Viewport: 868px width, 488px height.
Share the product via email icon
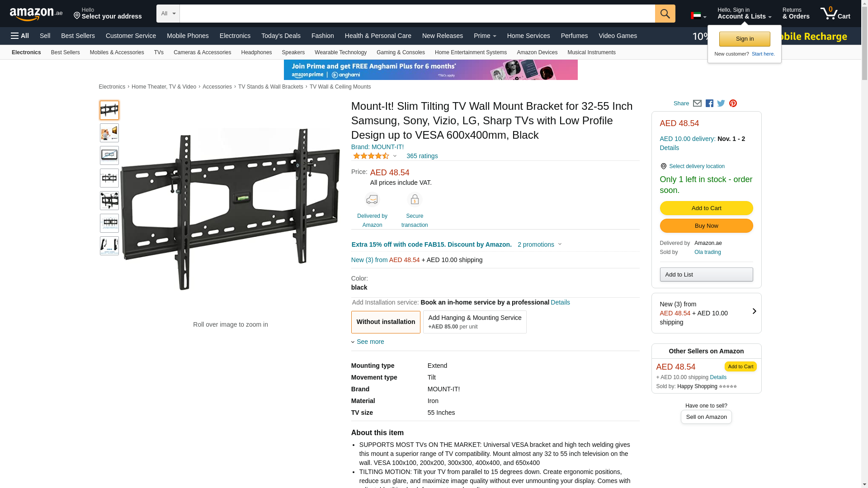click(x=697, y=103)
